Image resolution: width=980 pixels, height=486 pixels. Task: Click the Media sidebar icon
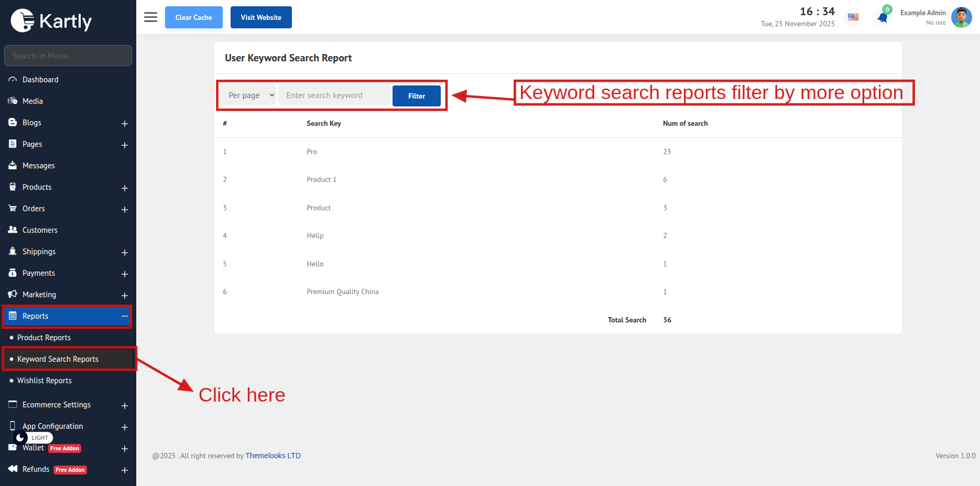pyautogui.click(x=13, y=101)
